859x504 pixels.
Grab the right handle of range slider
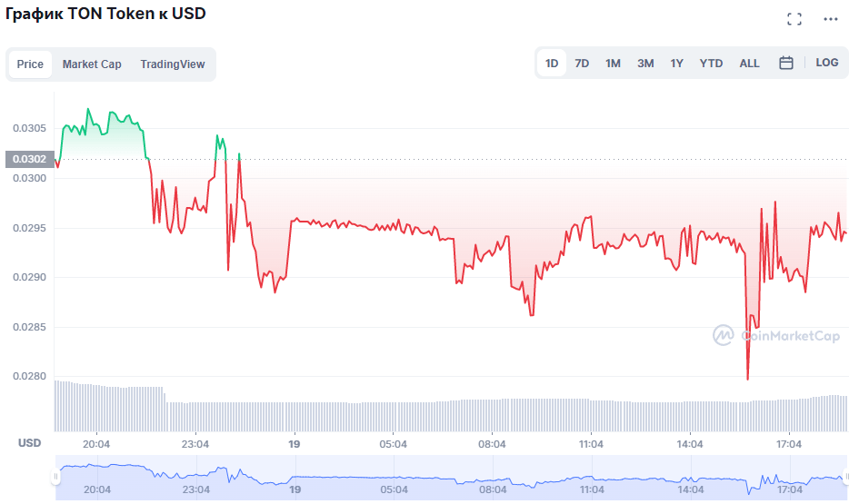tap(847, 477)
